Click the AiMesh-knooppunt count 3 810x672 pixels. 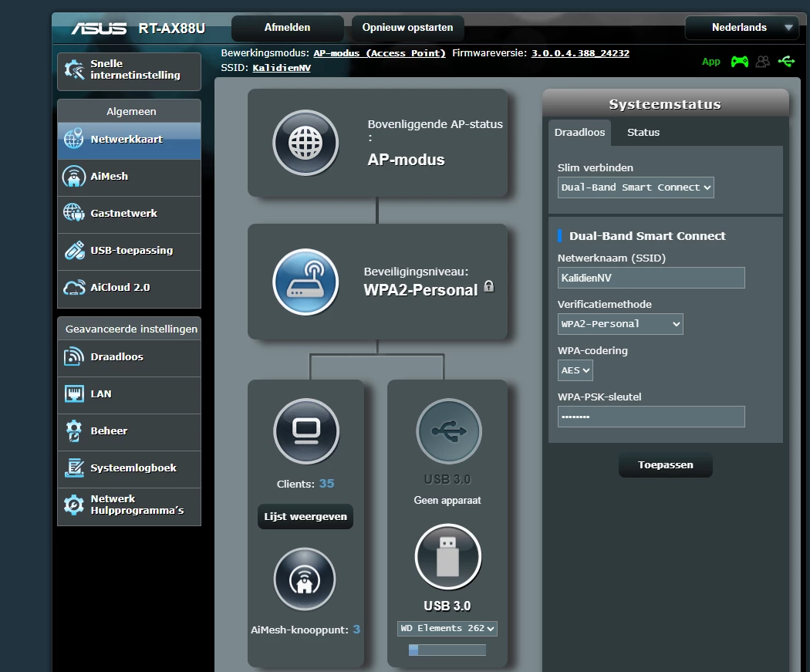pos(356,630)
